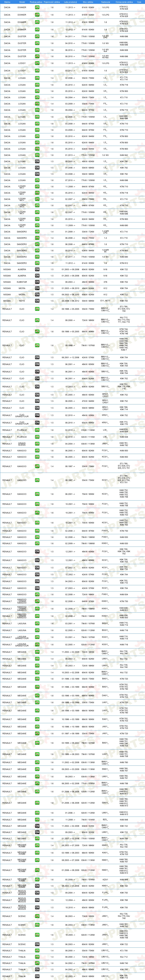Image resolution: width=145 pixels, height=980 pixels.
Task: Click the 'K4M 842' engine code cell
Action: tap(124, 155)
